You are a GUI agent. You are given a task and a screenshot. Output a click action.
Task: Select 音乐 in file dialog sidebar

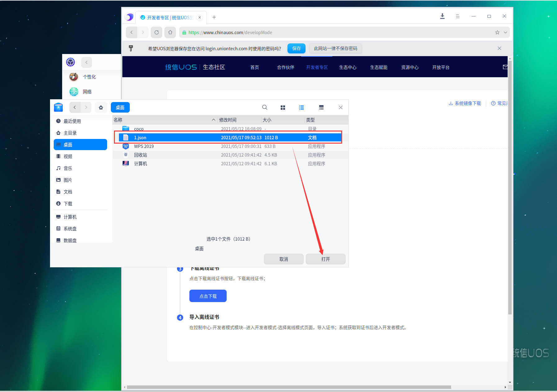click(x=80, y=168)
